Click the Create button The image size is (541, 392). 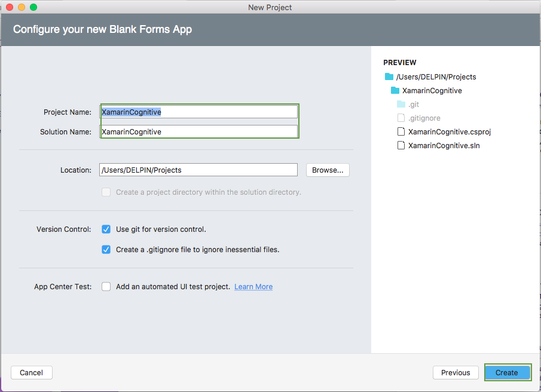507,372
